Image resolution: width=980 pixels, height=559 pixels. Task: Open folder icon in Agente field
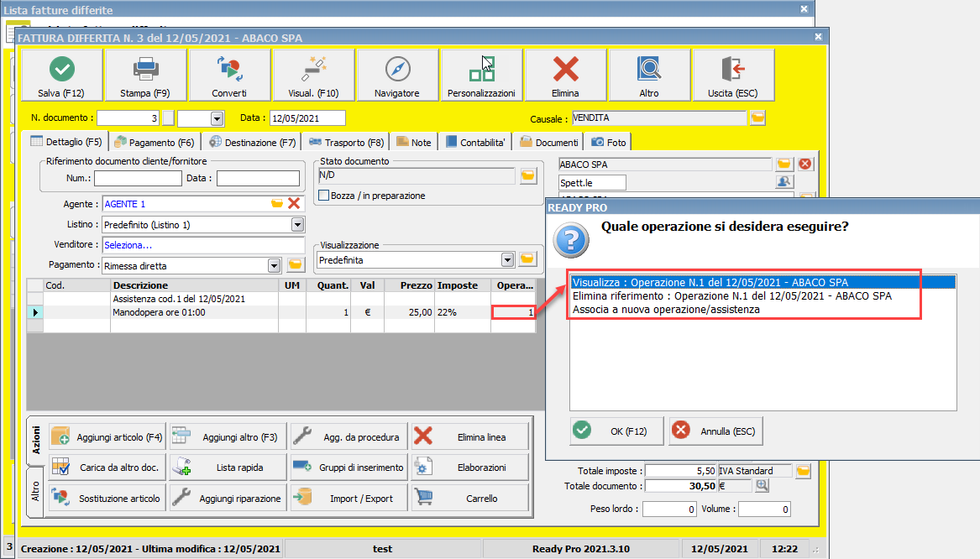point(277,204)
